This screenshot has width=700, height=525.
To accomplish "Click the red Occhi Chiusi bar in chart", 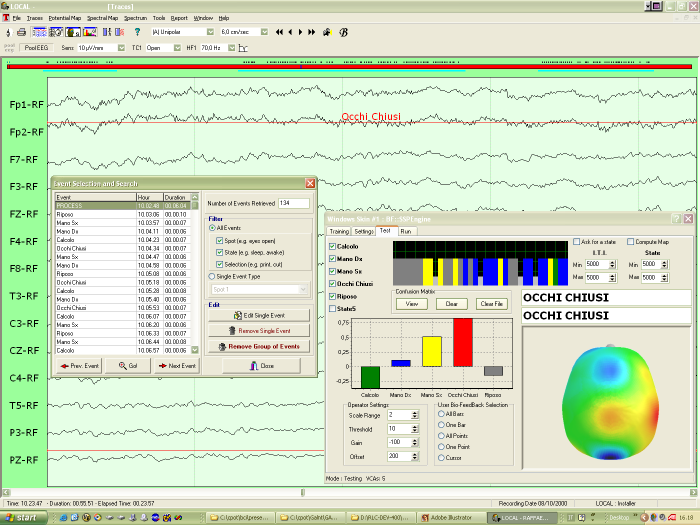I will click(x=462, y=343).
